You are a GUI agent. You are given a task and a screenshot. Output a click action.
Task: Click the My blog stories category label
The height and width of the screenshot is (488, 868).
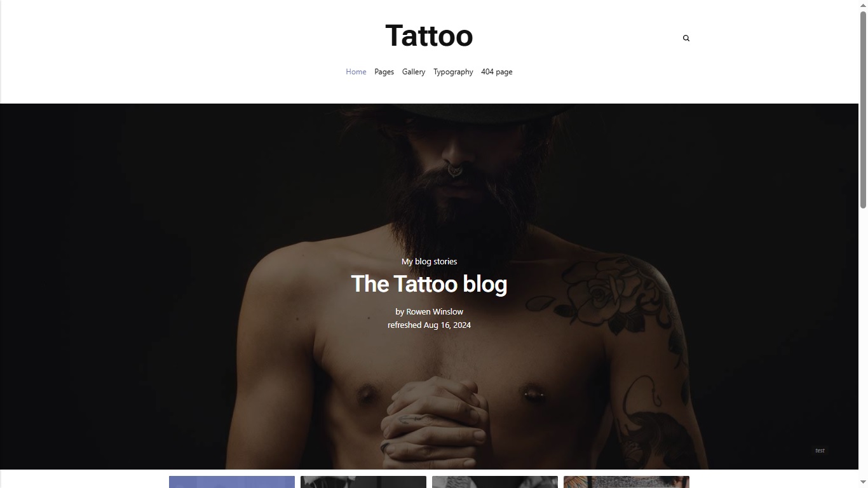coord(429,261)
